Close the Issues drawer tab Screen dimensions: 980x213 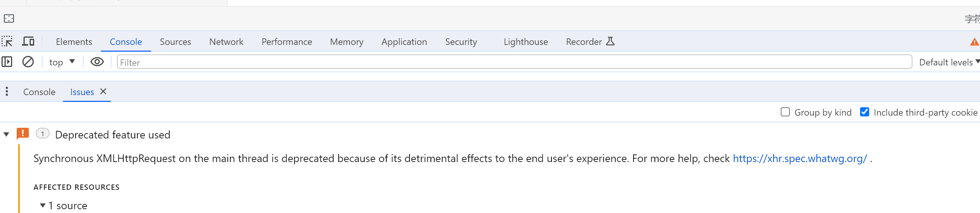click(103, 92)
